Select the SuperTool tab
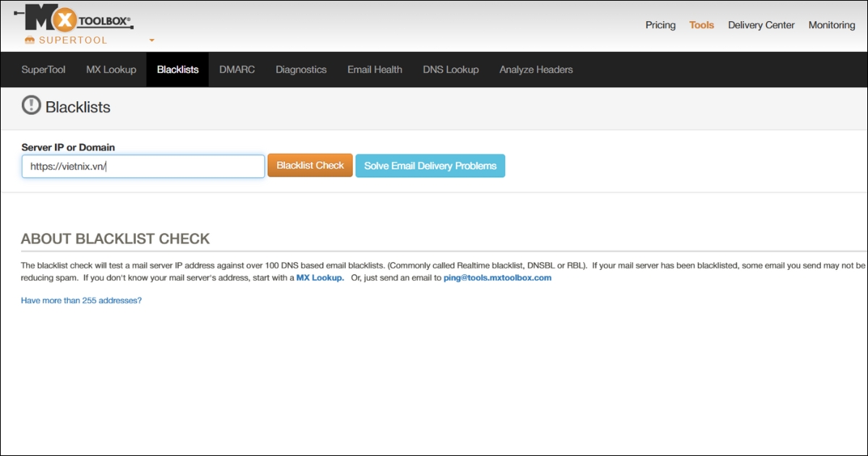 (x=43, y=69)
